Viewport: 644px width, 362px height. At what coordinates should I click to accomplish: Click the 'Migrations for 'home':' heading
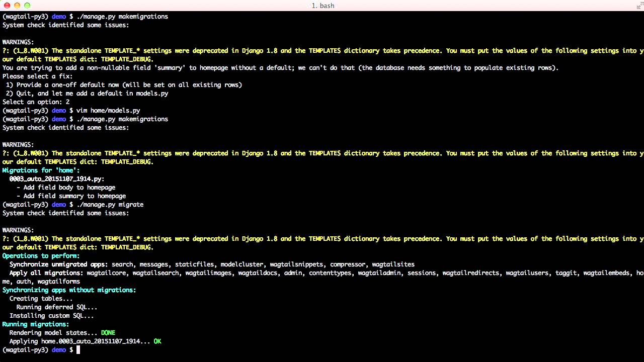click(41, 170)
